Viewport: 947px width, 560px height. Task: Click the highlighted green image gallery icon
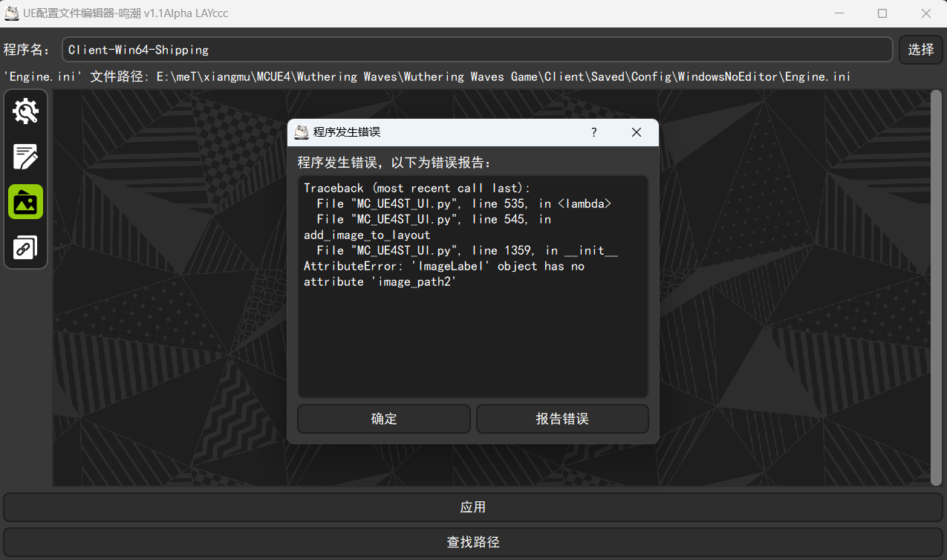25,201
